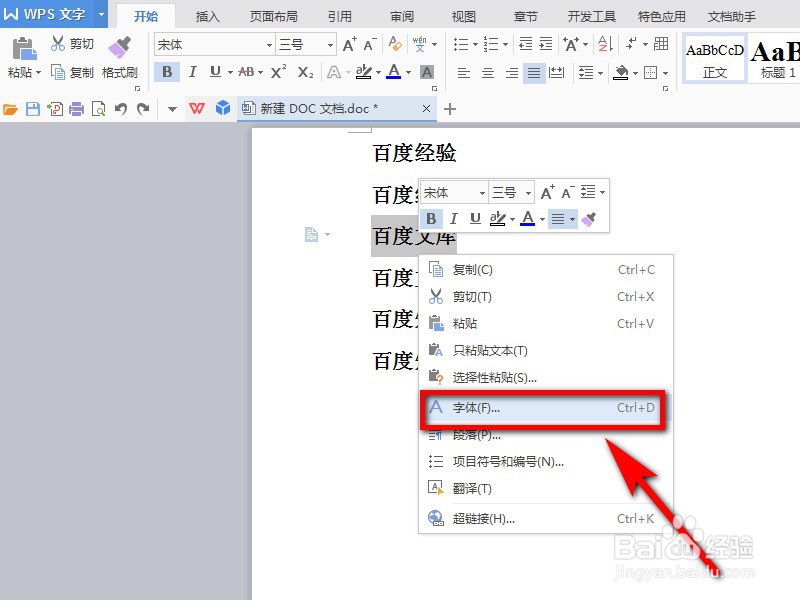
Task: Clear formatting eraser icon
Action: coord(394,44)
